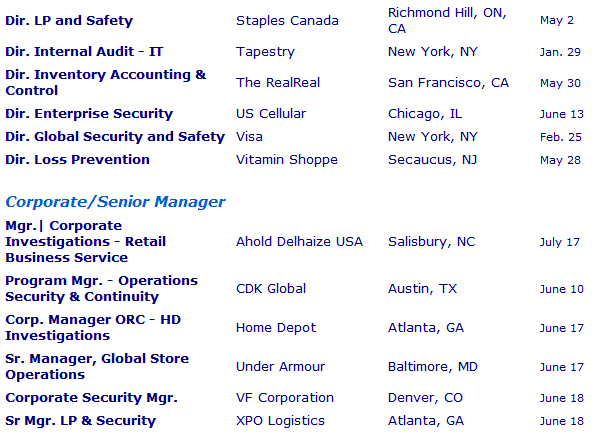Click the Tapestry company name

pos(265,52)
